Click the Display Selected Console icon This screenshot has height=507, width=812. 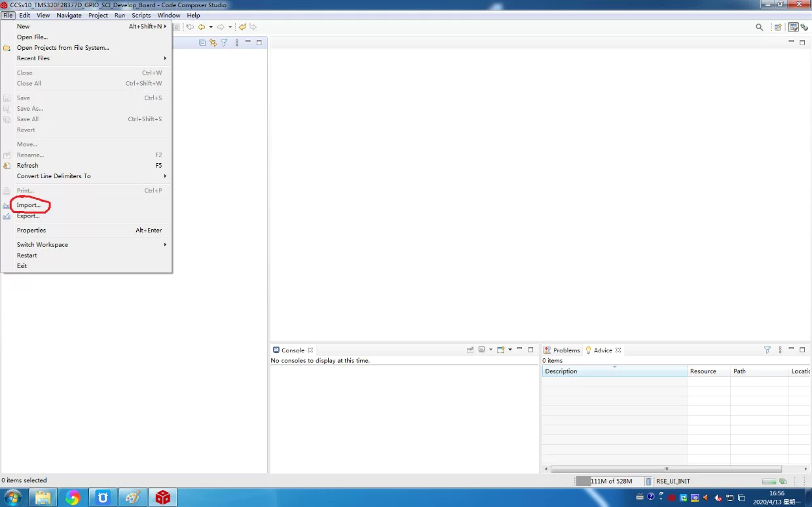[x=481, y=350]
